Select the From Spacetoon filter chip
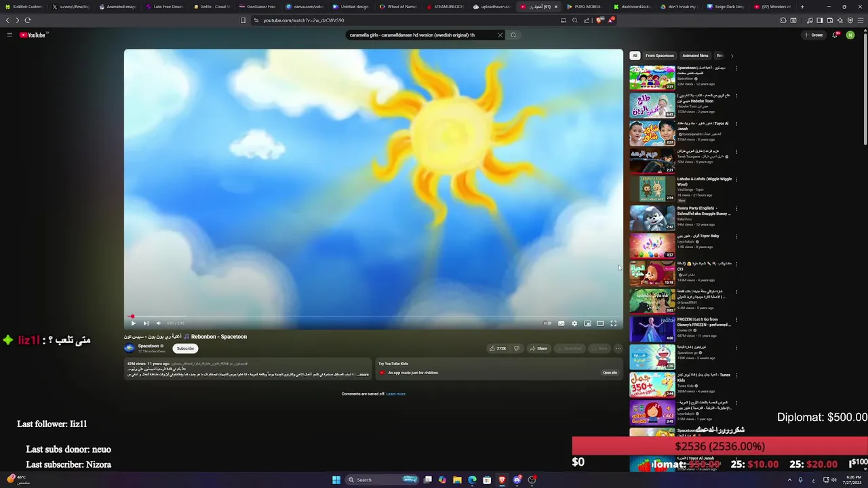The height and width of the screenshot is (488, 868). pos(660,56)
